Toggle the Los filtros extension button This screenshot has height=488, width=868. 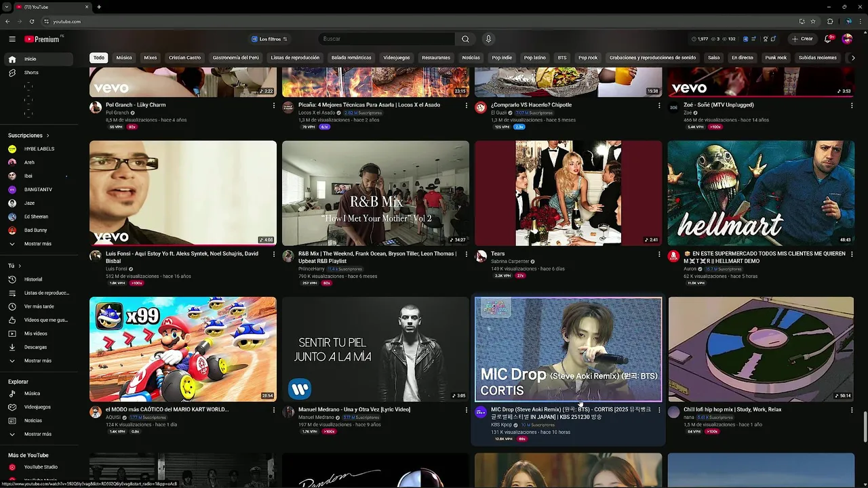269,39
